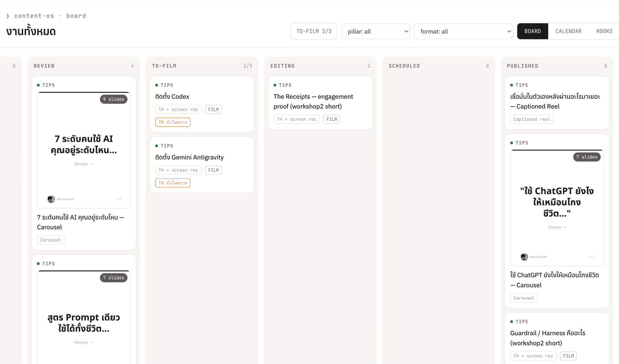The height and width of the screenshot is (364, 619).
Task: Open the ติดตั้ง Gemini Antigravity card title
Action: click(x=189, y=157)
